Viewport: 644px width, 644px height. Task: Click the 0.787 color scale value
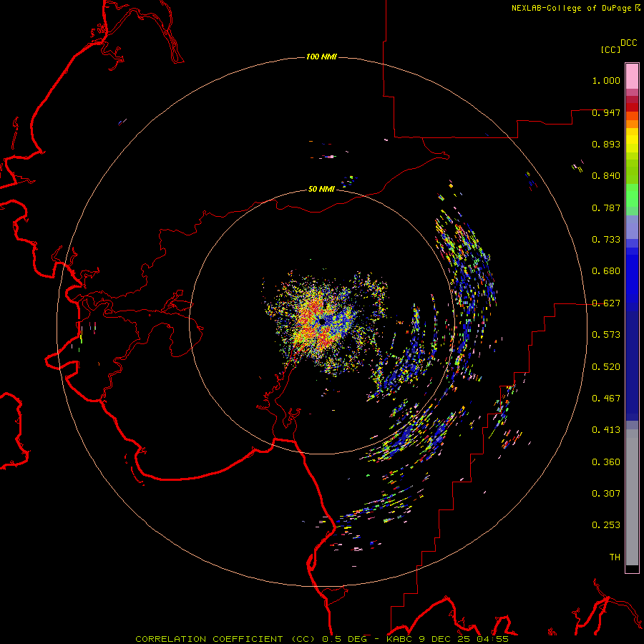click(606, 208)
